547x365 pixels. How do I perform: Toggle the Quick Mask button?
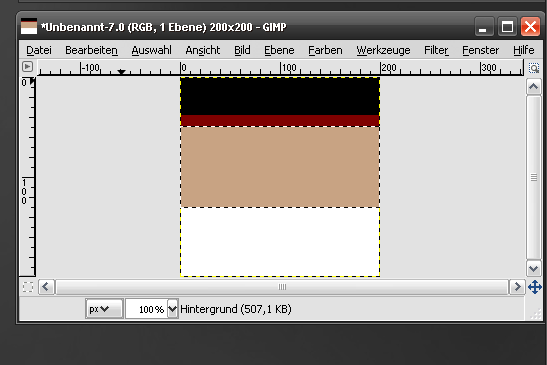pos(28,287)
